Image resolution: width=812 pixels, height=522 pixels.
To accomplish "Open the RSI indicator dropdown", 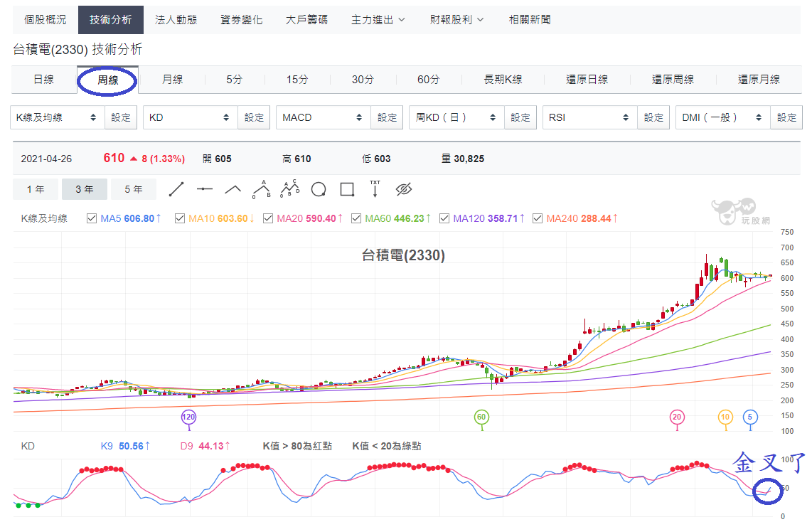I will 590,117.
